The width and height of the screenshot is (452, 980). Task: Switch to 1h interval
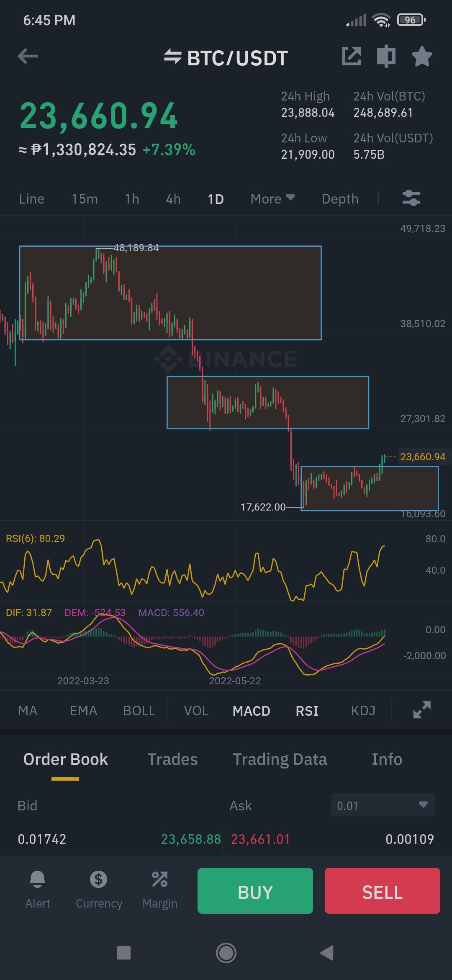click(132, 199)
